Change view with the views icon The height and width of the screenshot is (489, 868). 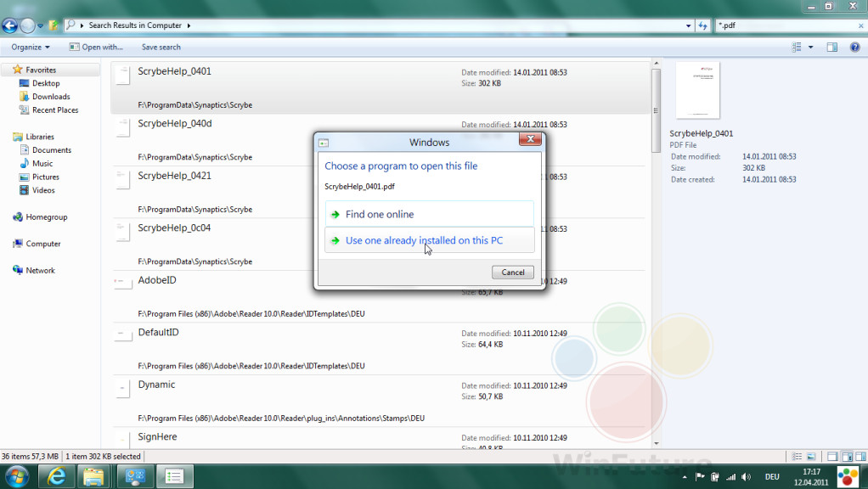tap(797, 47)
